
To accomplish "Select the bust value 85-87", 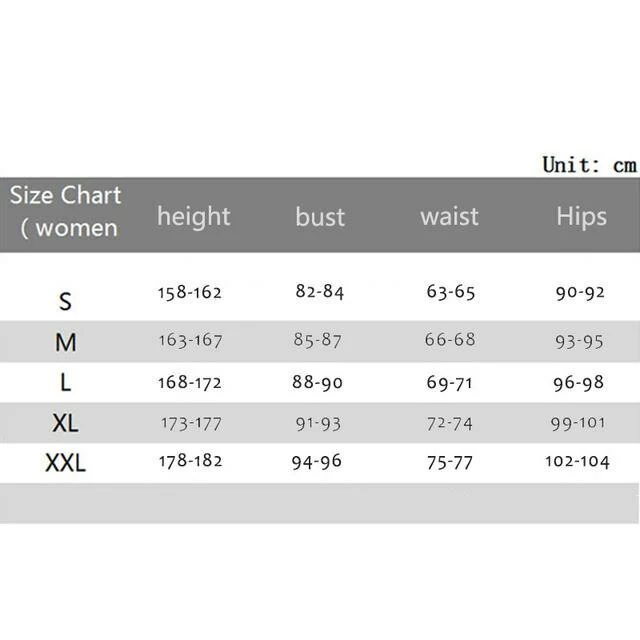I will 318,340.
